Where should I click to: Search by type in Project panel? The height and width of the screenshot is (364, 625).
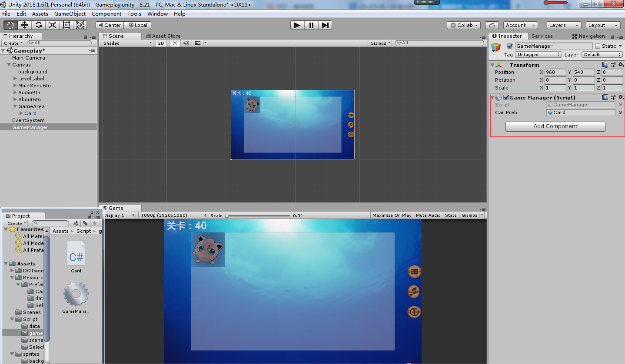point(76,223)
